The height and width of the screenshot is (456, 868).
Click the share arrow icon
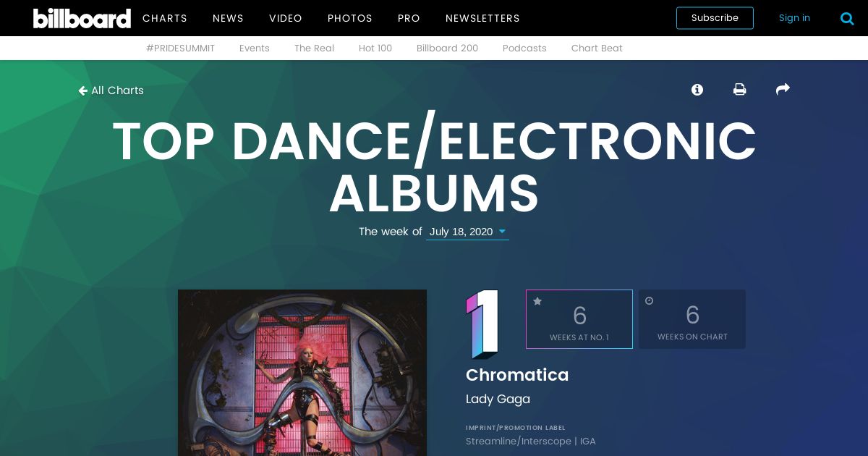click(783, 89)
